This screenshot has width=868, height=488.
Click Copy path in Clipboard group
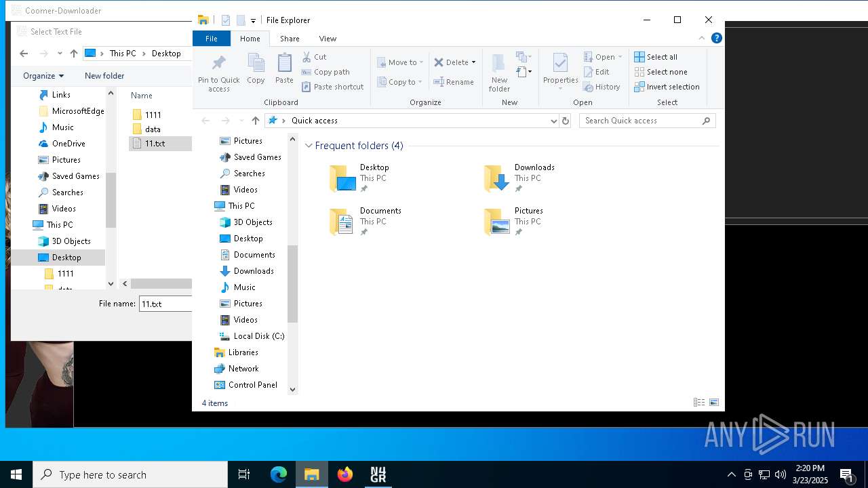pos(325,72)
